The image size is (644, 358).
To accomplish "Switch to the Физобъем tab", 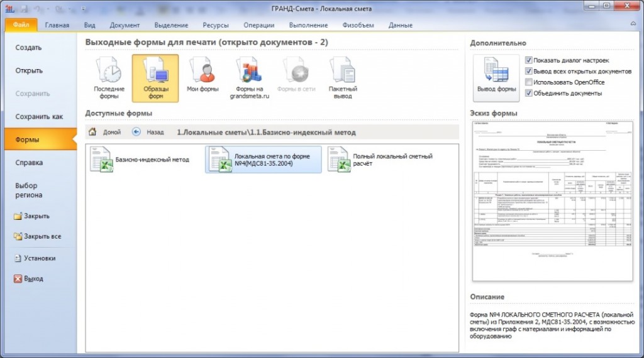I will 358,25.
